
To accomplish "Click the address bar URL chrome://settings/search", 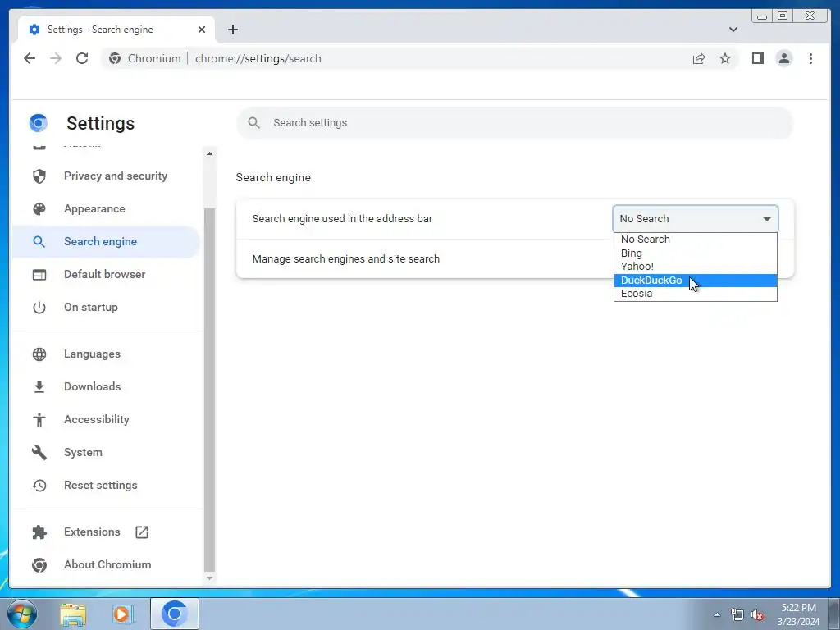I will click(258, 58).
